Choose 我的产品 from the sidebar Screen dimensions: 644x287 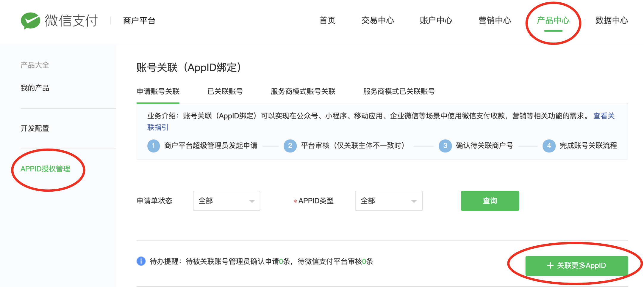click(35, 88)
